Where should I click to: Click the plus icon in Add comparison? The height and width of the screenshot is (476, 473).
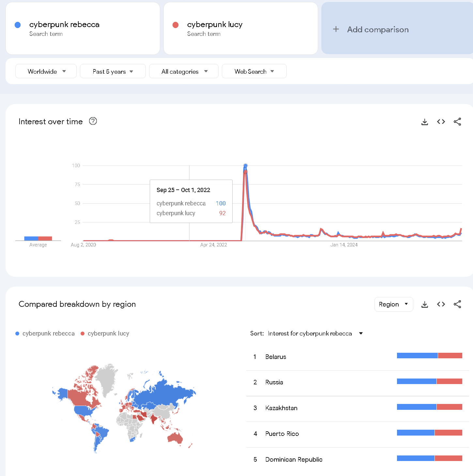[x=336, y=29]
